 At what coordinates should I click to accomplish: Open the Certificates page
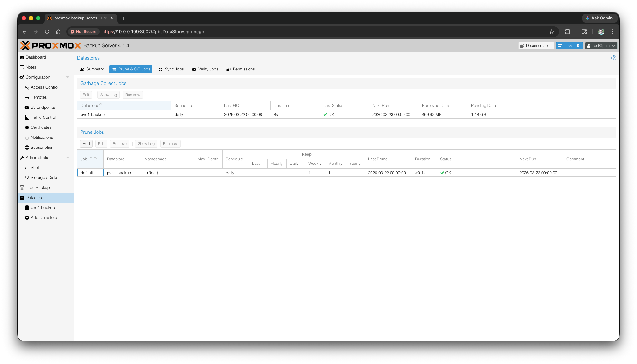[x=41, y=127]
